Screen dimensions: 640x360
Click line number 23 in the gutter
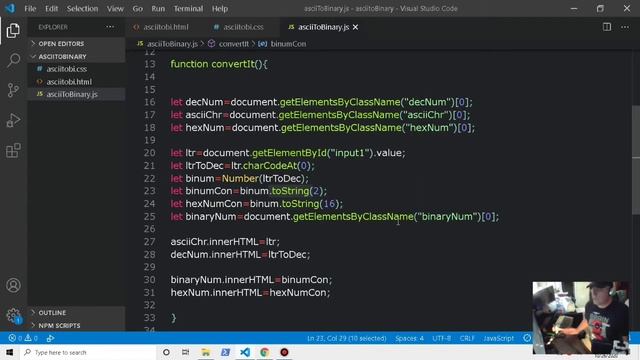149,191
